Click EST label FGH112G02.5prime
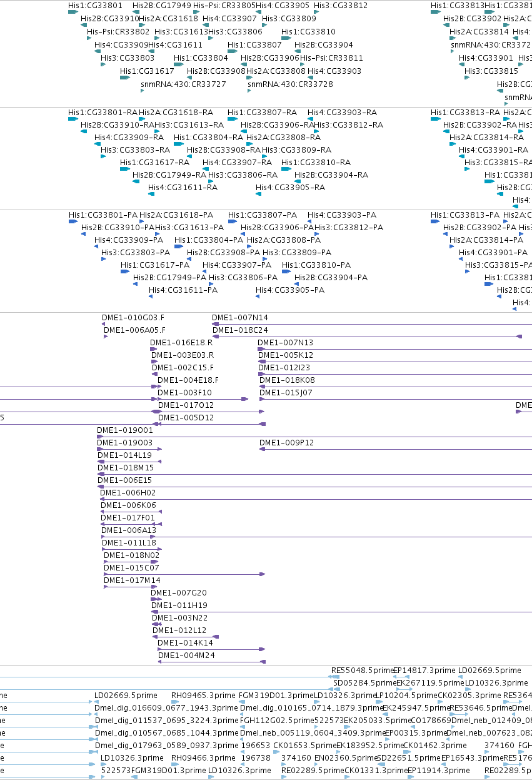Image resolution: width=532 pixels, height=780 pixels. tap(277, 721)
